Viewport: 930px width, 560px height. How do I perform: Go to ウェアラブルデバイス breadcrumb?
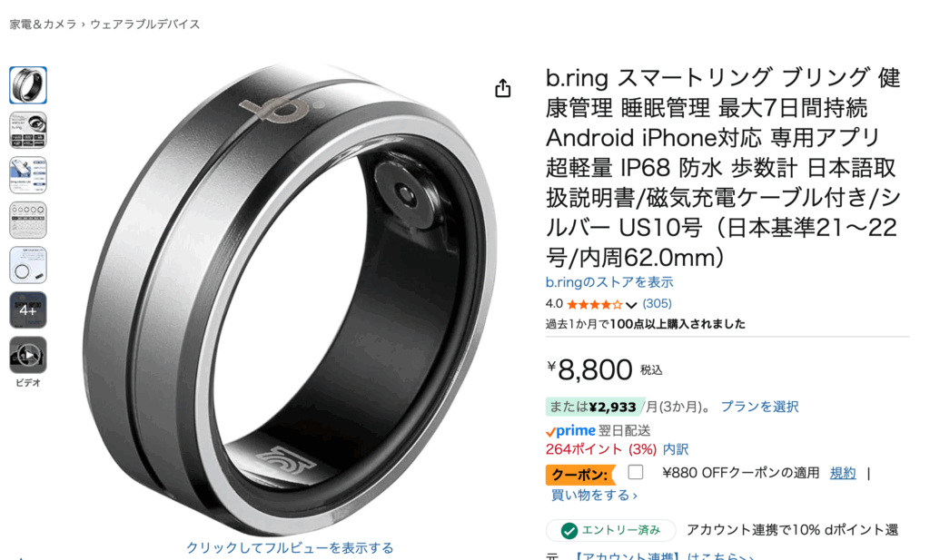(x=144, y=25)
